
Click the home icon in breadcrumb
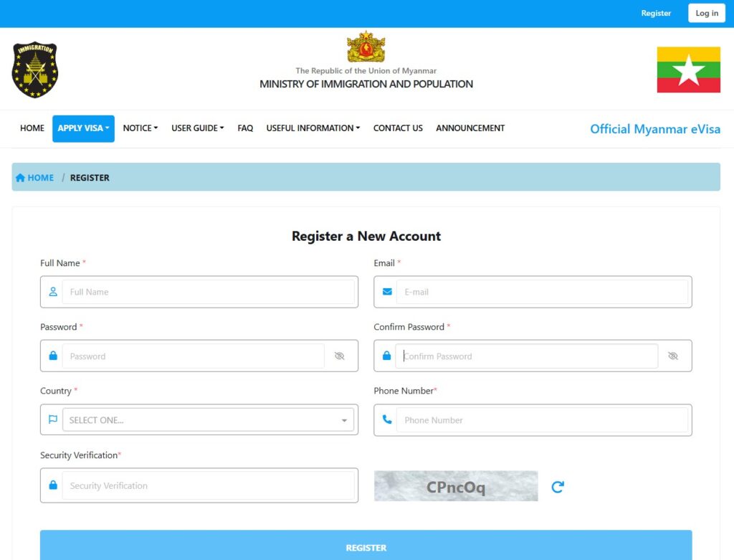click(21, 178)
